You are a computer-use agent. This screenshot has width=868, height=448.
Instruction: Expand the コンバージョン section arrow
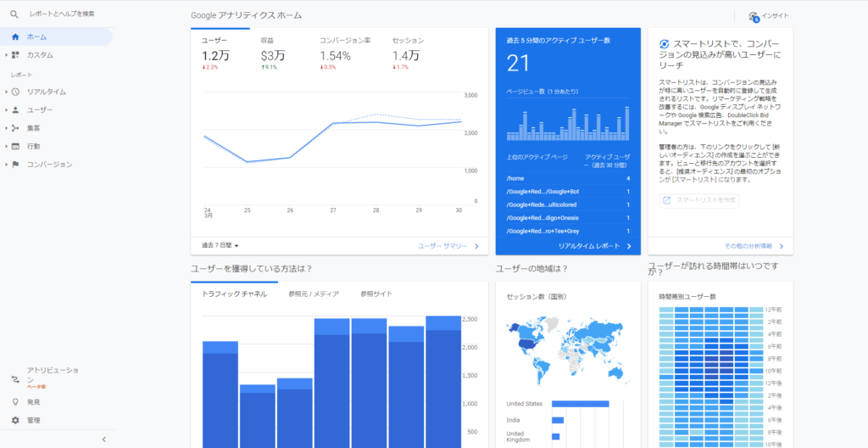[6, 165]
